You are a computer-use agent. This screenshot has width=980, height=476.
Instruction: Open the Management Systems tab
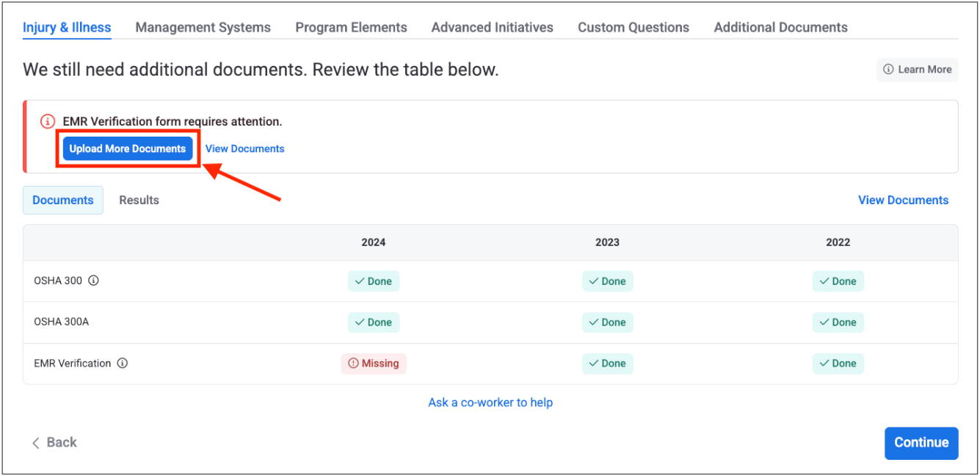pyautogui.click(x=203, y=27)
